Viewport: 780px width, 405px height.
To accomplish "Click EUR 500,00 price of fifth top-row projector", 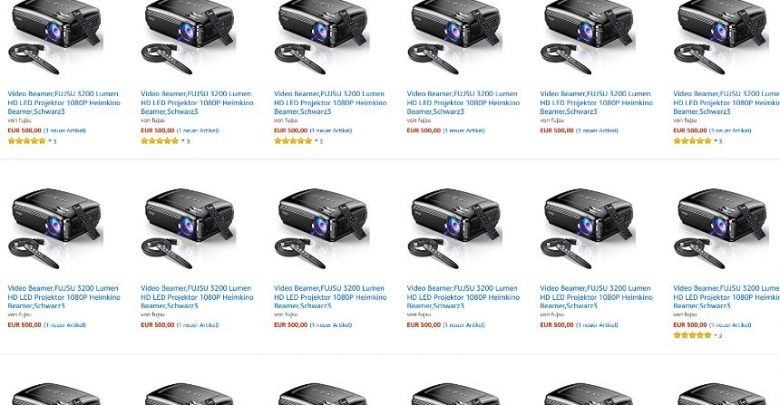I will tap(557, 131).
